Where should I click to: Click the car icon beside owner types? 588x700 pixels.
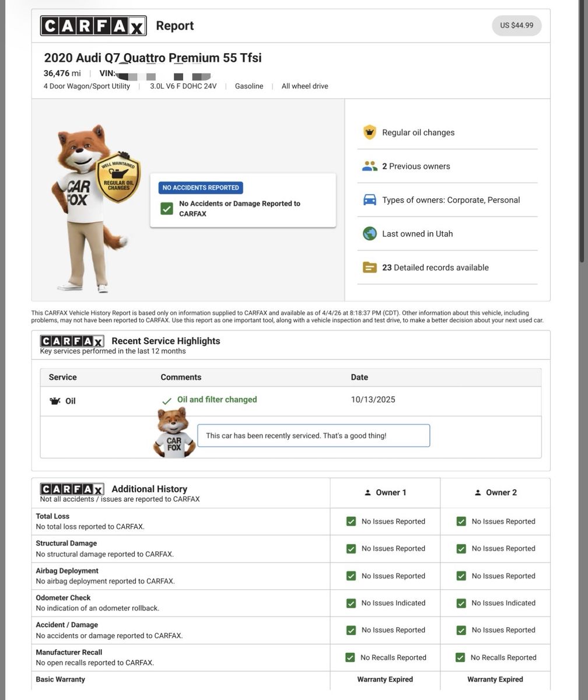click(369, 200)
